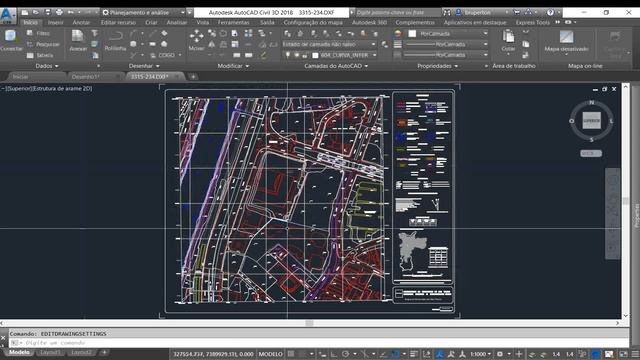Image resolution: width=640 pixels, height=360 pixels.
Task: Click the new drawing tab plus button
Action: click(x=193, y=76)
